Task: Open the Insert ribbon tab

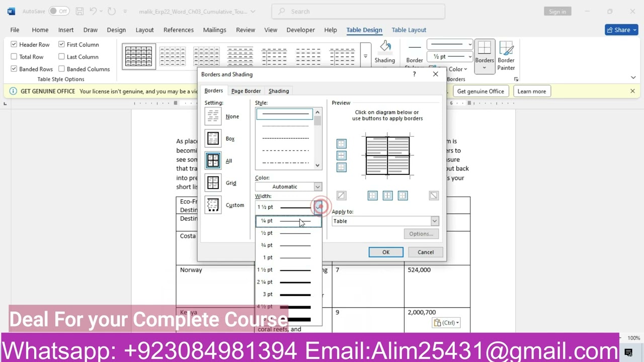Action: (66, 30)
